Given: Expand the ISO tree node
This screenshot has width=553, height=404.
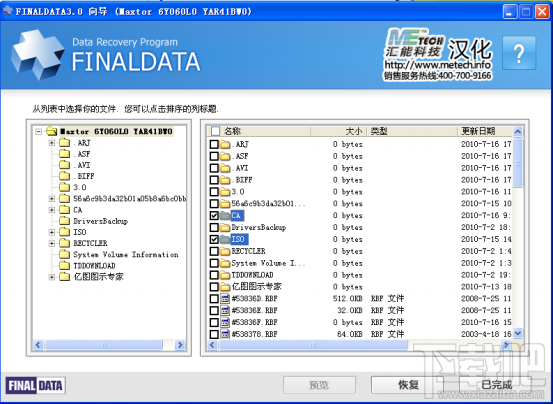Looking at the screenshot, I should tap(52, 232).
